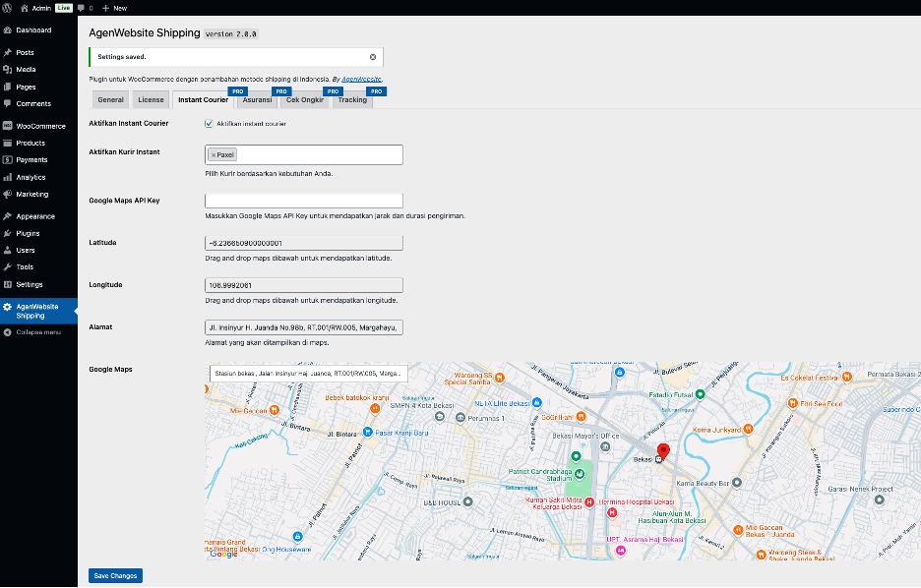This screenshot has width=921, height=588.
Task: Click the Marketing megaphone icon
Action: click(x=7, y=195)
